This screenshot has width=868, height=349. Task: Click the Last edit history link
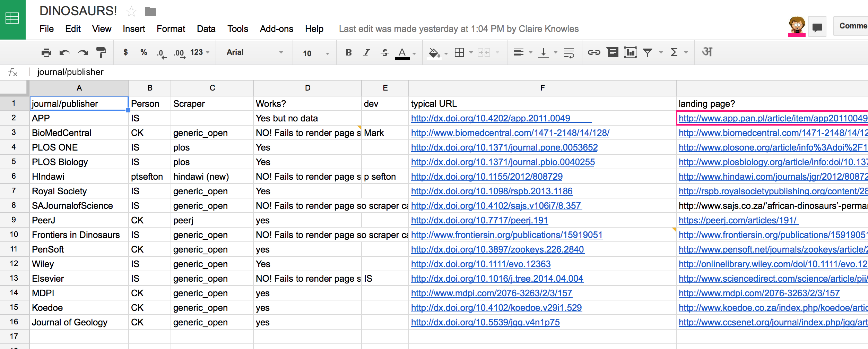[459, 29]
